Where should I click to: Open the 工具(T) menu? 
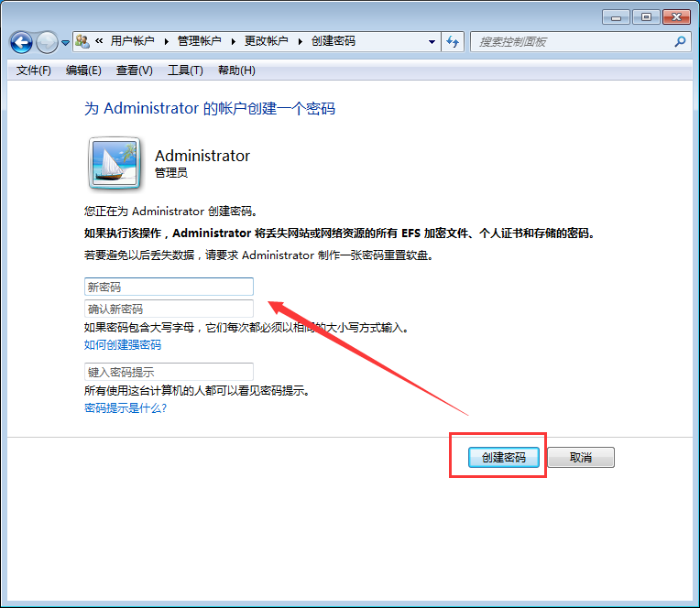coord(185,71)
